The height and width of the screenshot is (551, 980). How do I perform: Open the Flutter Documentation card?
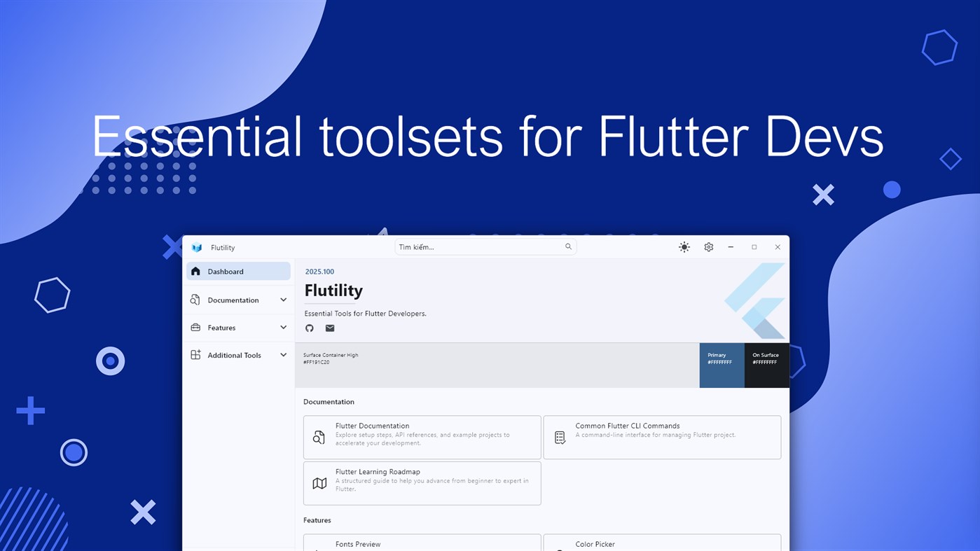click(x=422, y=438)
